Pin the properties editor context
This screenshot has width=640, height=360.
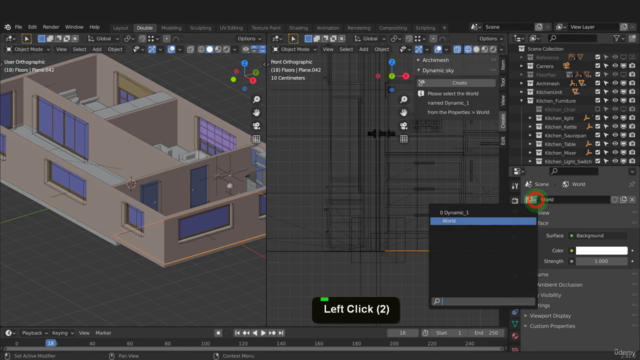pyautogui.click(x=632, y=184)
